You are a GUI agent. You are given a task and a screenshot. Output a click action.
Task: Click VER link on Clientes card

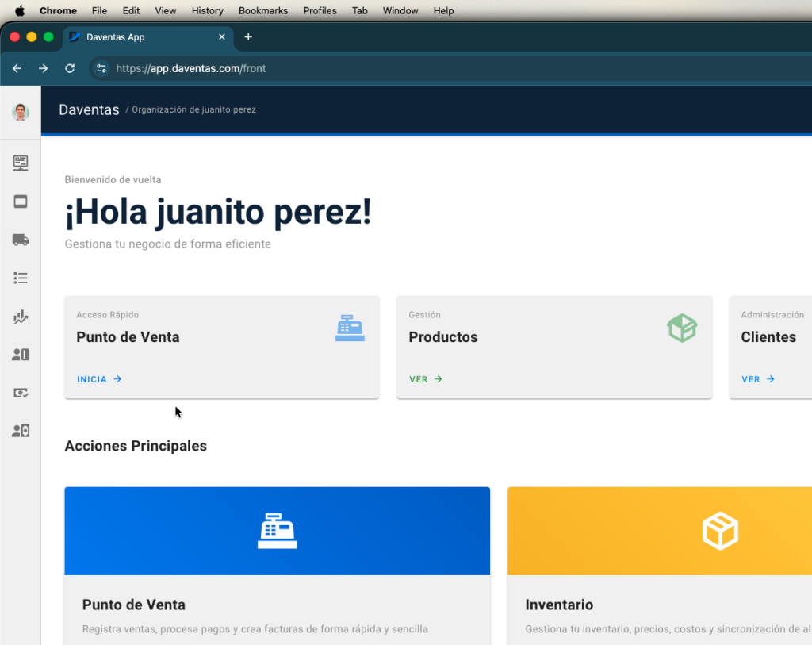pyautogui.click(x=758, y=379)
